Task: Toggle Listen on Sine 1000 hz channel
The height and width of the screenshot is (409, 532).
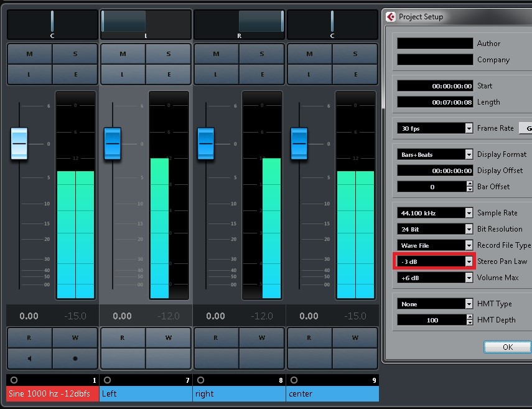Action: [x=30, y=74]
